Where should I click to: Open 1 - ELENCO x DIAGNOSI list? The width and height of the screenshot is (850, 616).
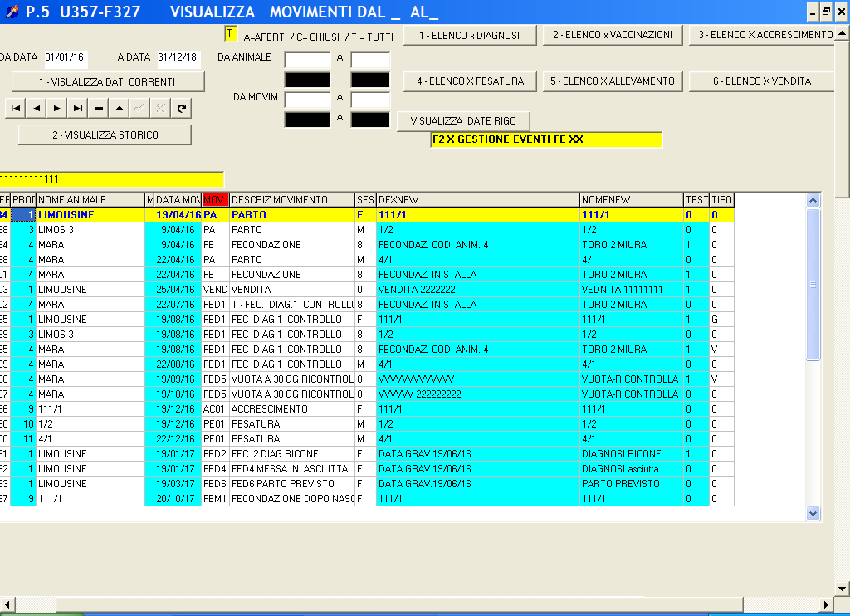[x=470, y=35]
